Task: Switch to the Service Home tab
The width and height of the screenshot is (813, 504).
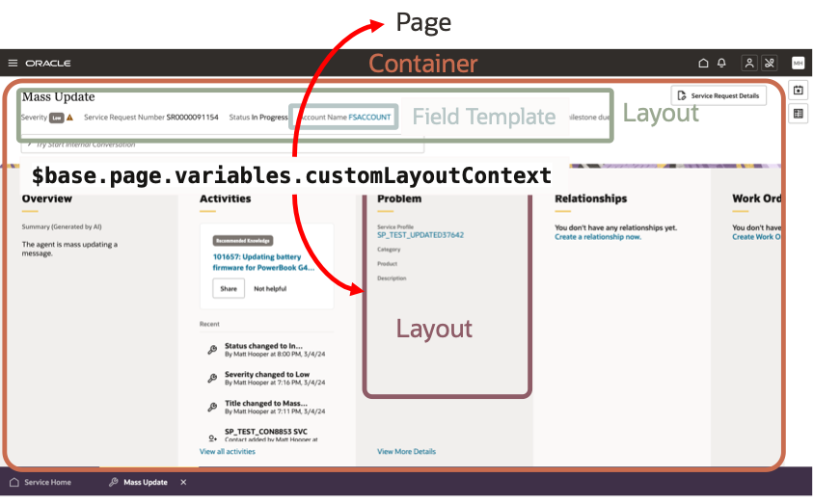Action: (41, 482)
